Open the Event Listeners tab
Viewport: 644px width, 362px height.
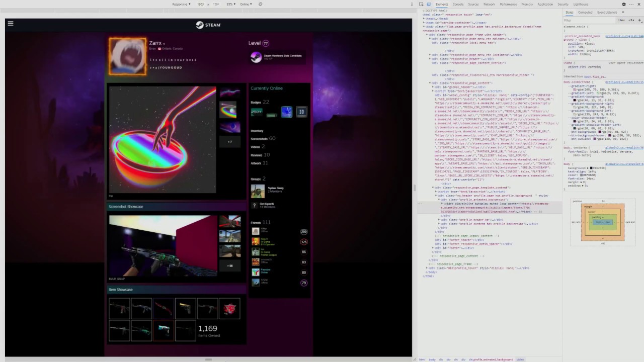[607, 12]
